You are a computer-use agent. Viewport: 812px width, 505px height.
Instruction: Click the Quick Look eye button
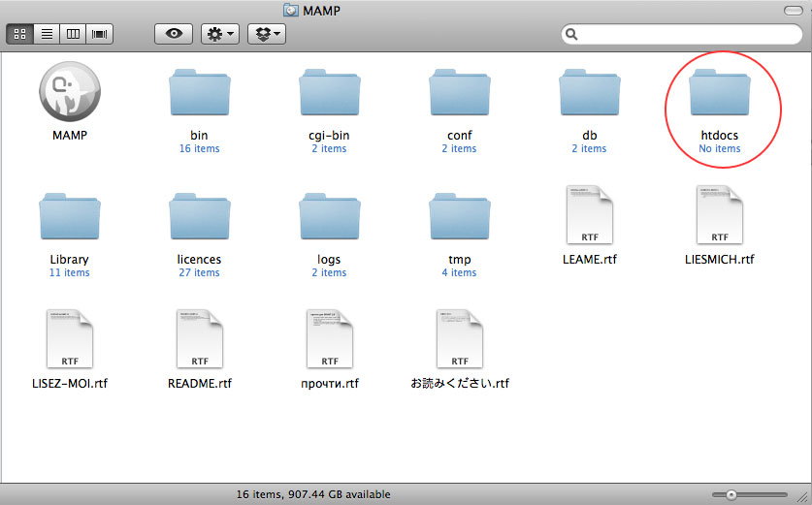pyautogui.click(x=174, y=34)
